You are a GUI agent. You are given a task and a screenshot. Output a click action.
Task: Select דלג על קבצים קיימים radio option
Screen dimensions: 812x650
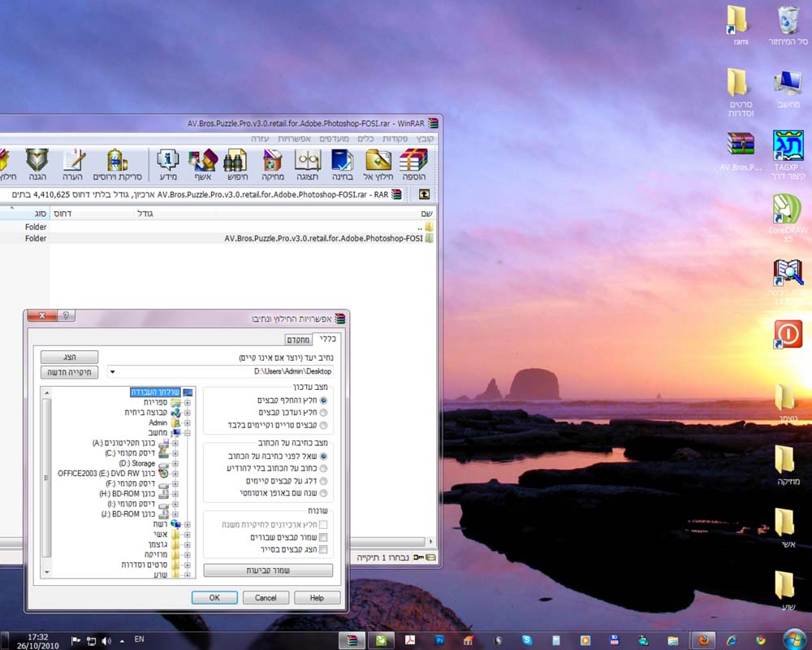pos(324,481)
